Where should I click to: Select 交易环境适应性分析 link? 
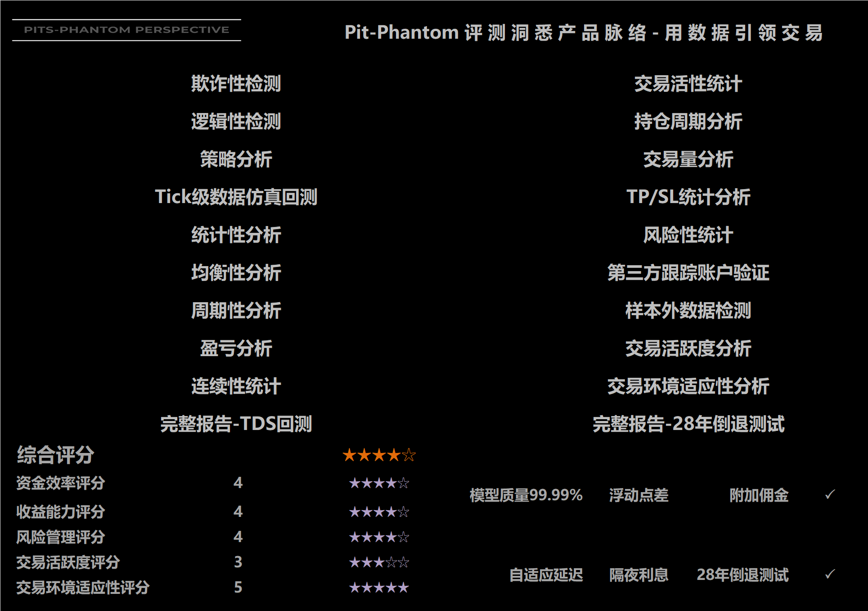click(x=688, y=386)
